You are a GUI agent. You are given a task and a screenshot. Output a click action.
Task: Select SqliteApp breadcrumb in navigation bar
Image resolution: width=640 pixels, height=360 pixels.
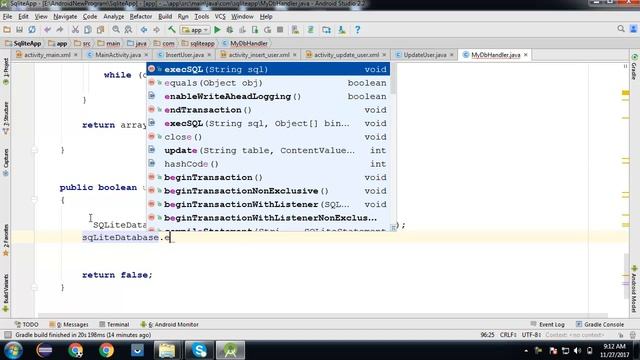(24, 43)
